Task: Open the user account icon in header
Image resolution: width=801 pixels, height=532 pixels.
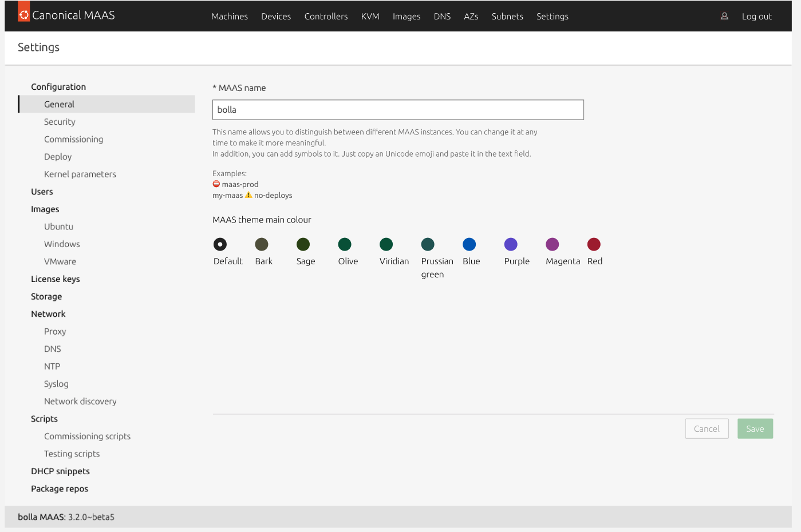Action: (724, 16)
